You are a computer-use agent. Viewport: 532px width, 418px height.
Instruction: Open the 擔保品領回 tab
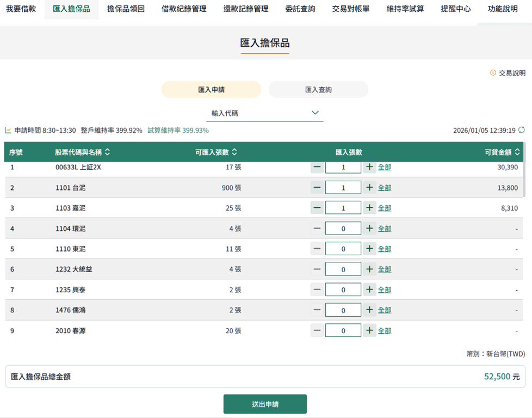point(126,9)
